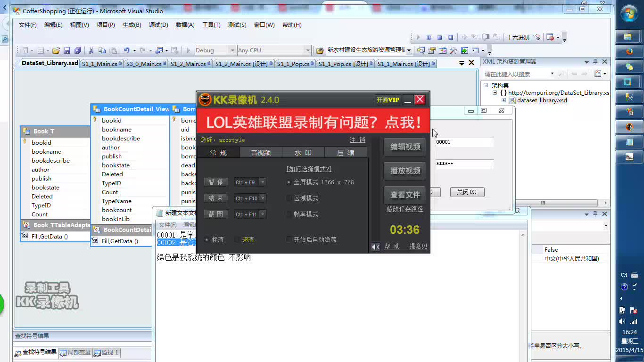Open the Toolbox hammer-and-wrench icon
Viewport: 644px width, 362px height.
coord(454,50)
